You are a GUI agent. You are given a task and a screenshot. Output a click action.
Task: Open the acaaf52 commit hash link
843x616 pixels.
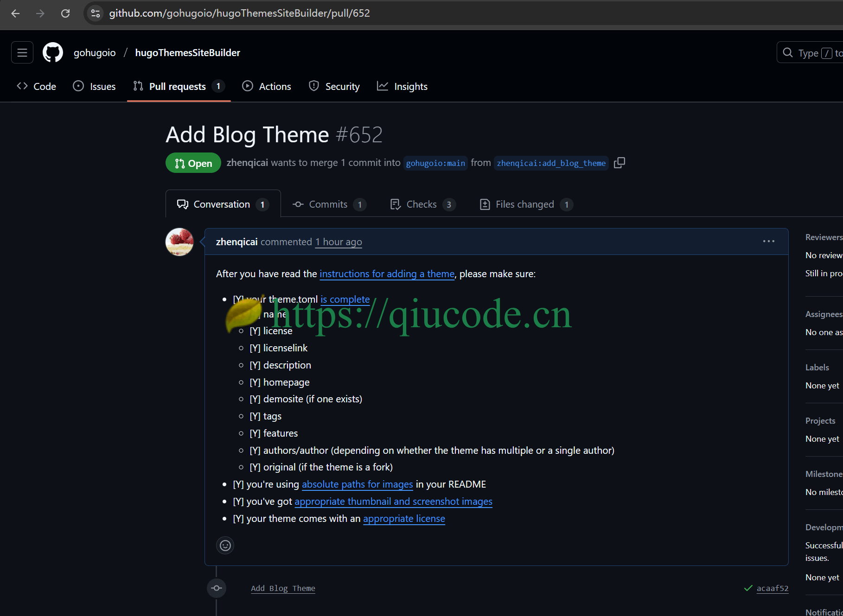(772, 588)
